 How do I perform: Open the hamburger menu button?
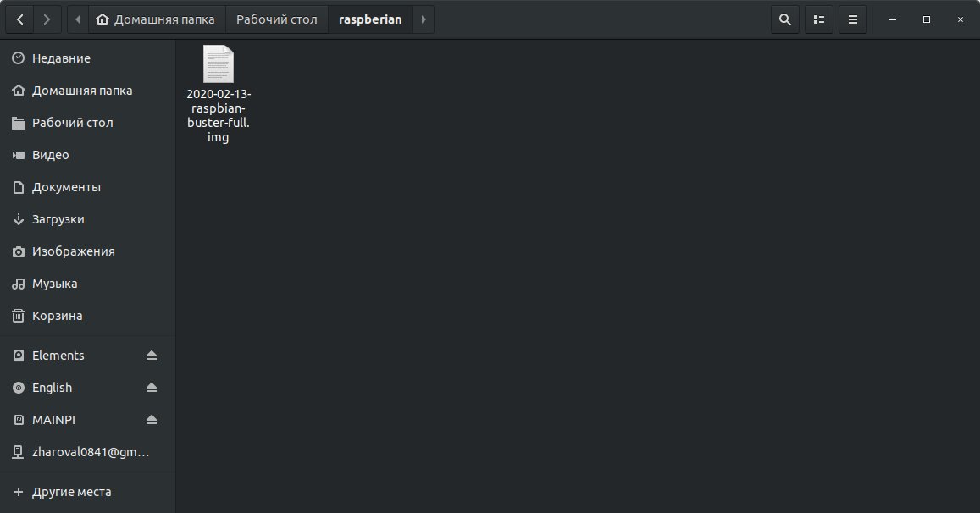click(852, 19)
